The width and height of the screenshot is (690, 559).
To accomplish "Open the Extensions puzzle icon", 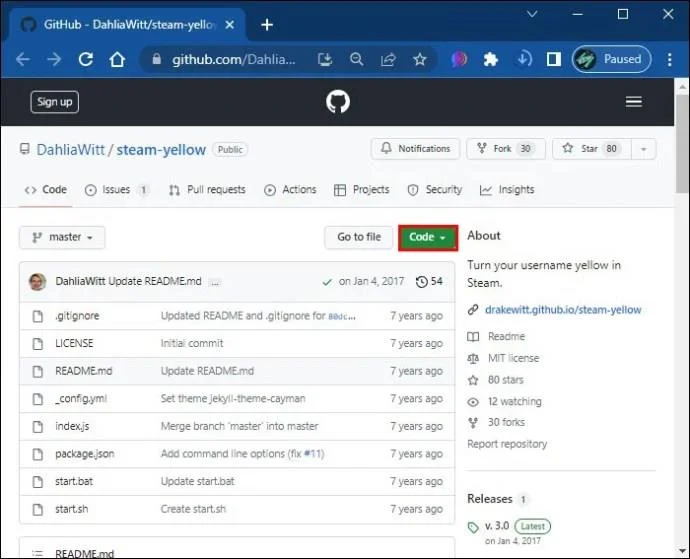I will 491,59.
